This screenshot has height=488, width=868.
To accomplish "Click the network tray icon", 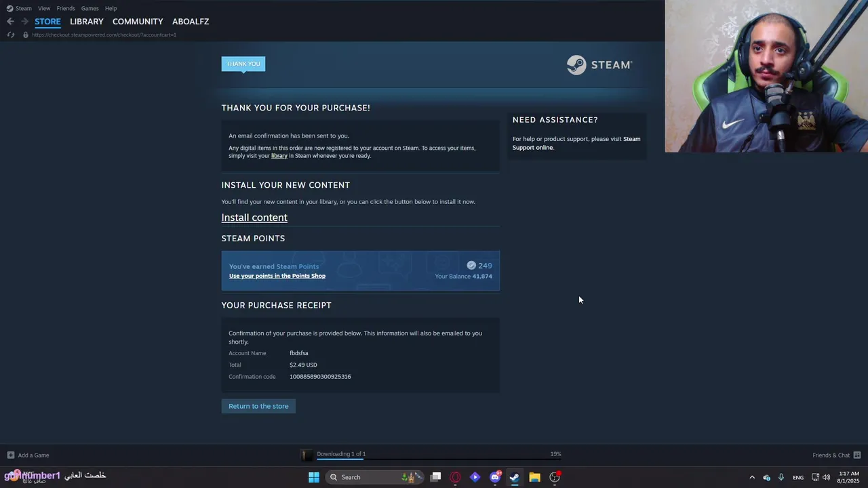I will tap(815, 477).
